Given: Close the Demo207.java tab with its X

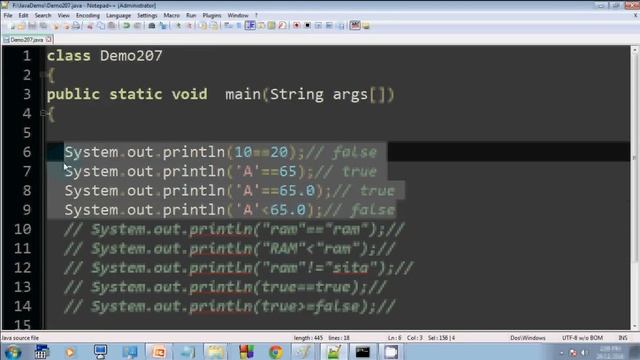Looking at the screenshot, I should (x=49, y=40).
